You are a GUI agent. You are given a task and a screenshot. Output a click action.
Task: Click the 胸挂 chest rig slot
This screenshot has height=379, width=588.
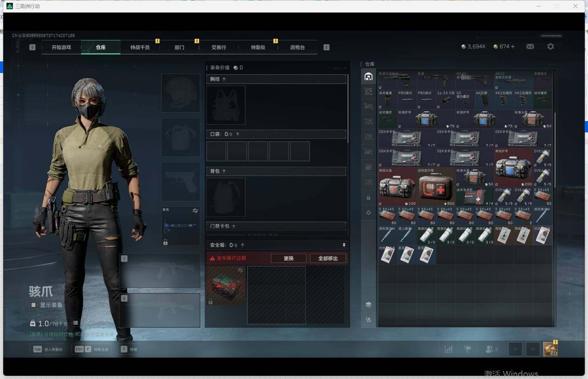[x=226, y=105]
